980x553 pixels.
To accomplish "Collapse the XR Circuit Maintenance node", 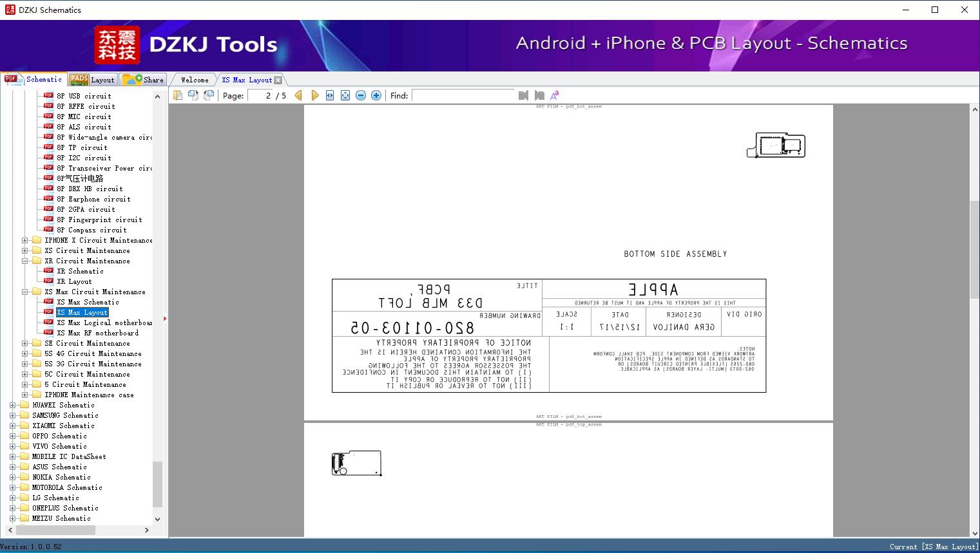I will (x=24, y=261).
